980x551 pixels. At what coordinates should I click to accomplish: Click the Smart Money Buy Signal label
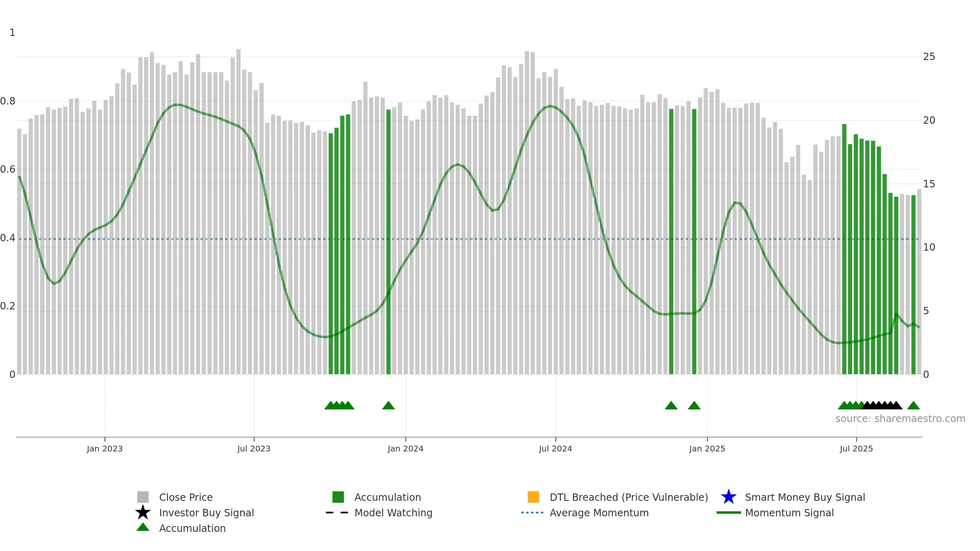tap(805, 497)
